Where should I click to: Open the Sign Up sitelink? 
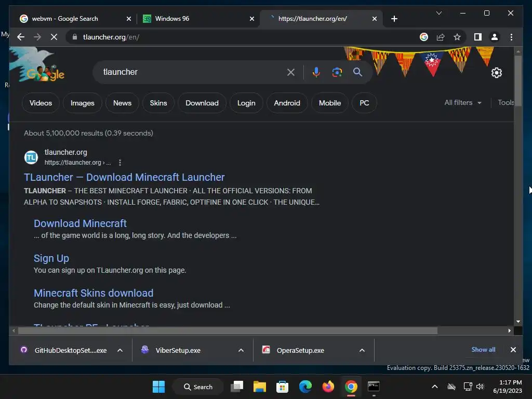51,258
